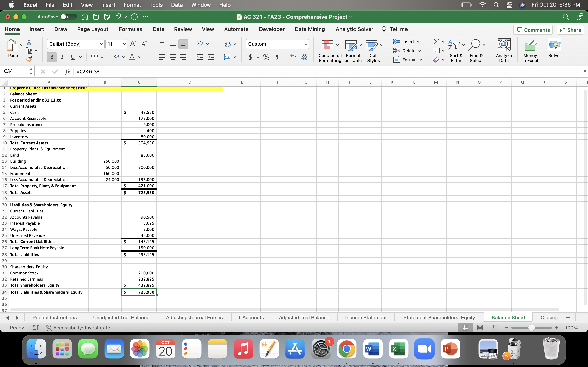
Task: Switch to the Adjusting Journal Entries tab
Action: point(194,317)
